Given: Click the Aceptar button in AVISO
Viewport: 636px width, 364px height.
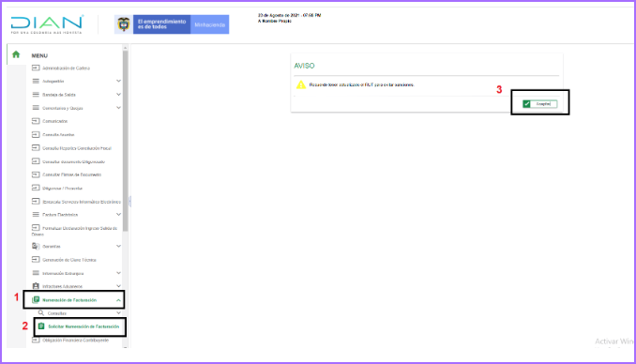Looking at the screenshot, I should tap(540, 104).
